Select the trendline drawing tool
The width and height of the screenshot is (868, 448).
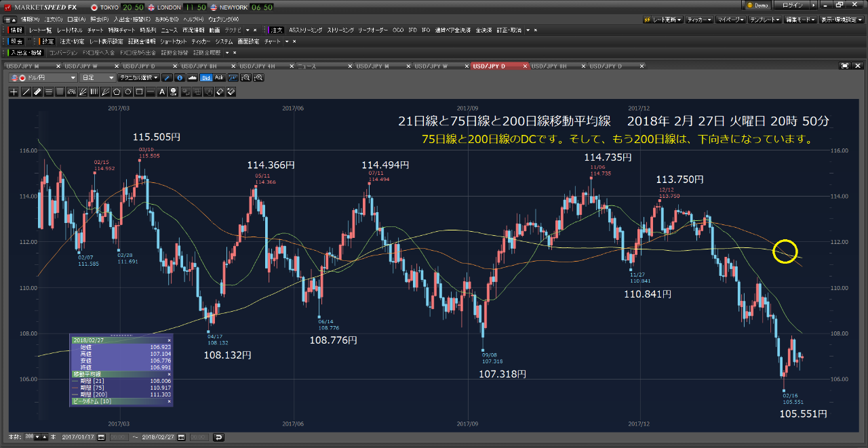pyautogui.click(x=26, y=91)
